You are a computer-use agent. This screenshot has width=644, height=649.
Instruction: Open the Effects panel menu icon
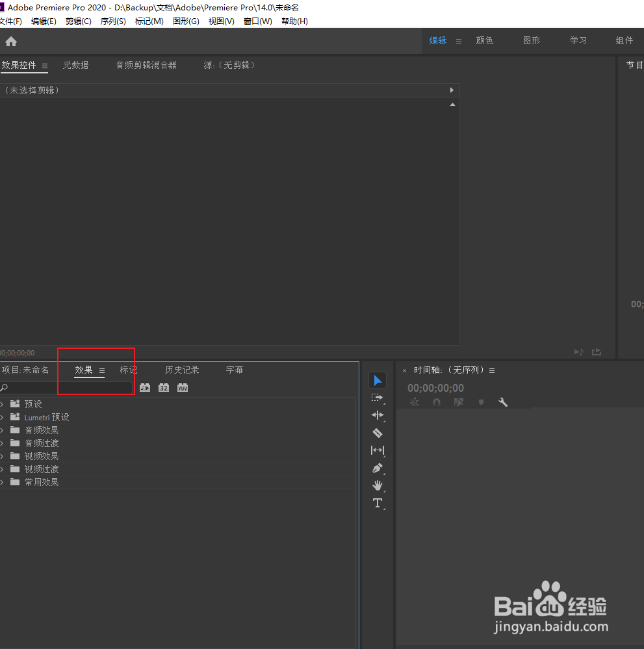pos(102,370)
